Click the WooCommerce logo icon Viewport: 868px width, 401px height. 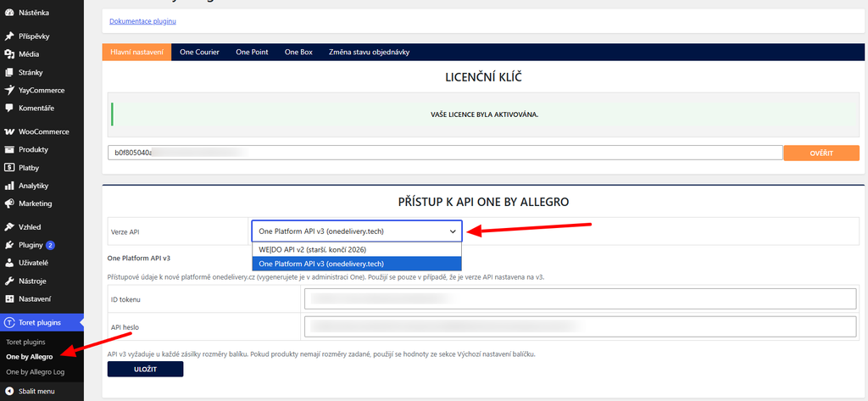(x=8, y=131)
